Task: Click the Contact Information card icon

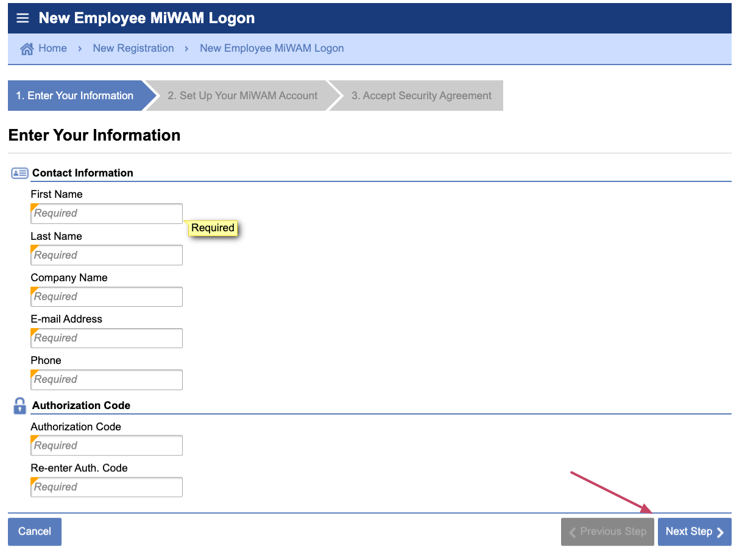Action: coord(19,173)
